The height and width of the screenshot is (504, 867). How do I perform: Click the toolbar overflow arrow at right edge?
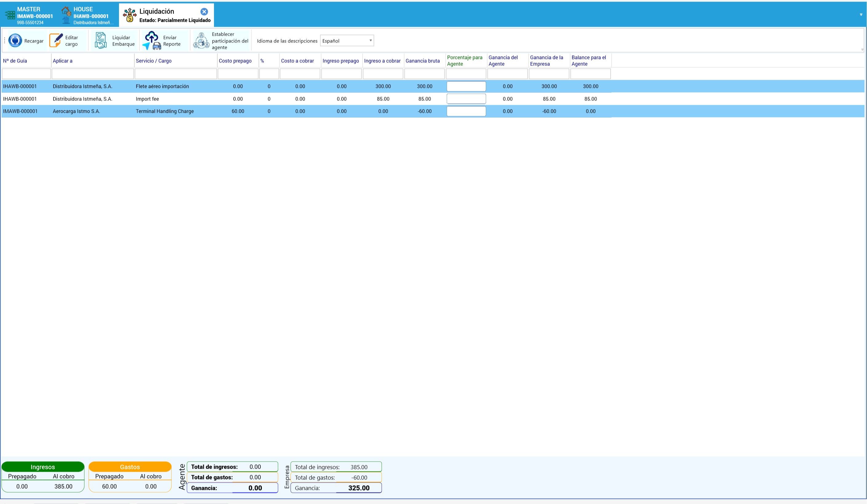[862, 49]
